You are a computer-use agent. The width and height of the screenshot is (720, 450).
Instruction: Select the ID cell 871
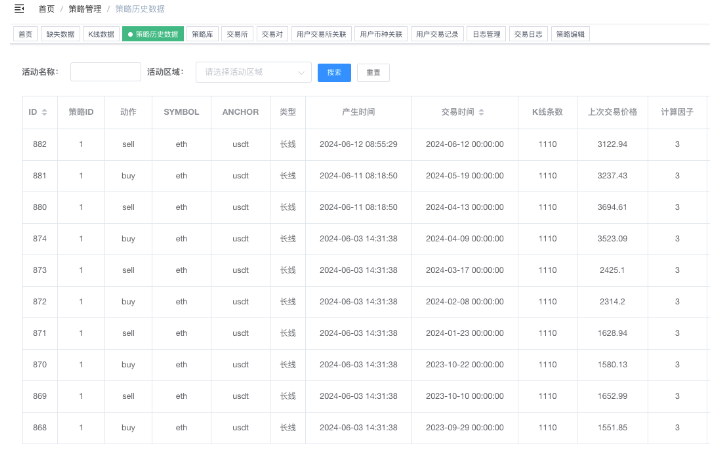(39, 333)
